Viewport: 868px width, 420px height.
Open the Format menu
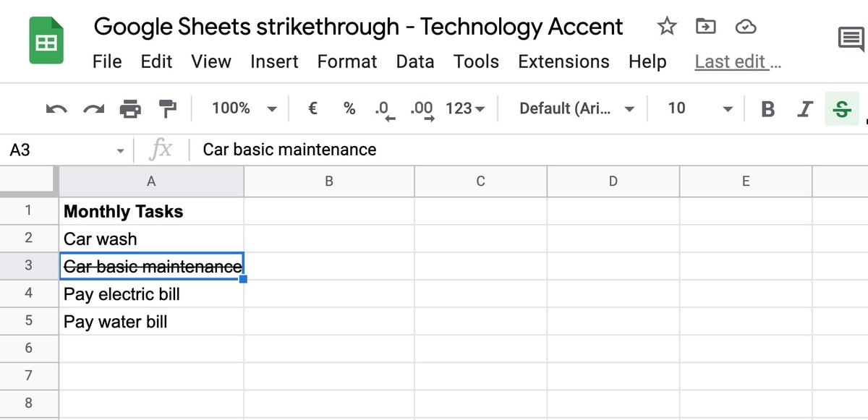click(347, 62)
